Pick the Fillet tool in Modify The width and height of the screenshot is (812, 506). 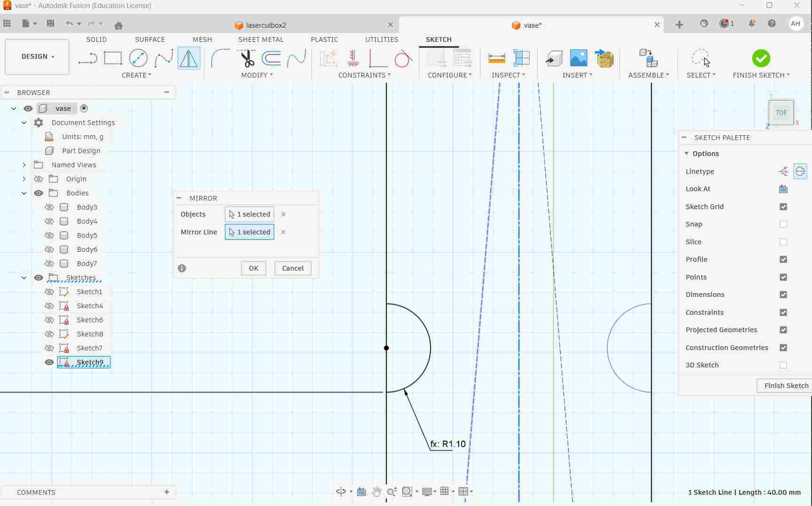pyautogui.click(x=220, y=59)
